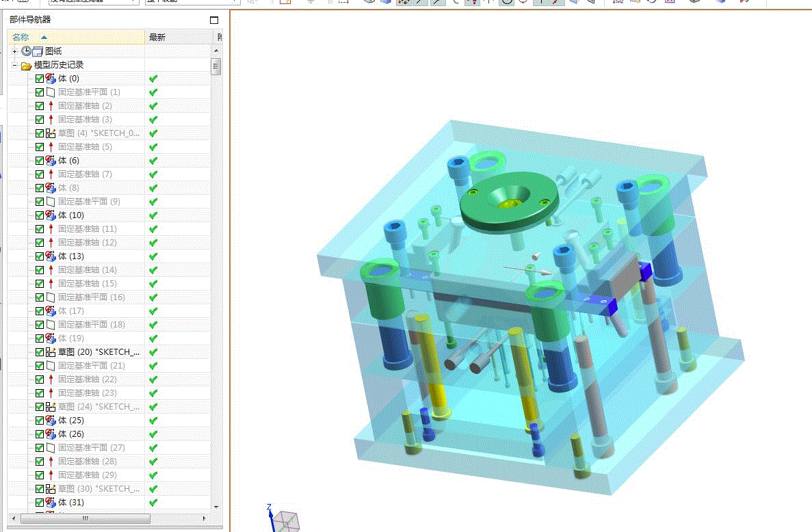Click the datum axis icon of 固定基准轴 (12)
The width and height of the screenshot is (812, 532).
50,243
